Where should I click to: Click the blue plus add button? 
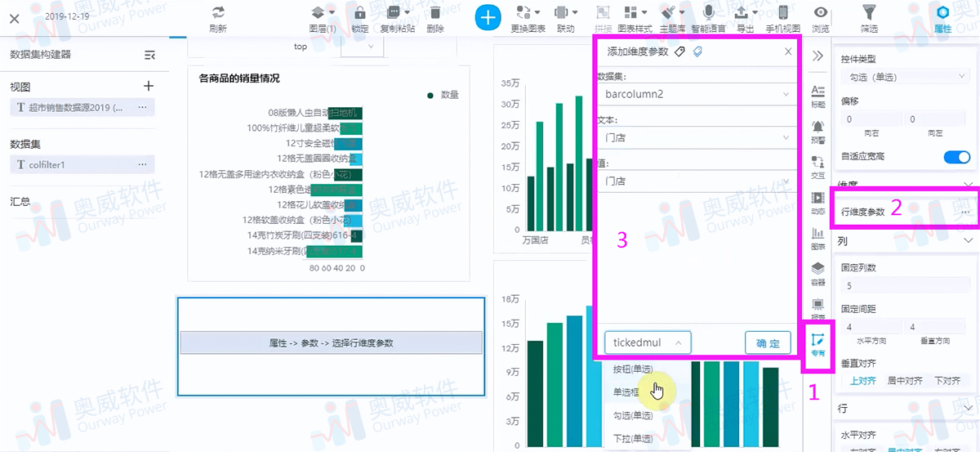pyautogui.click(x=488, y=17)
